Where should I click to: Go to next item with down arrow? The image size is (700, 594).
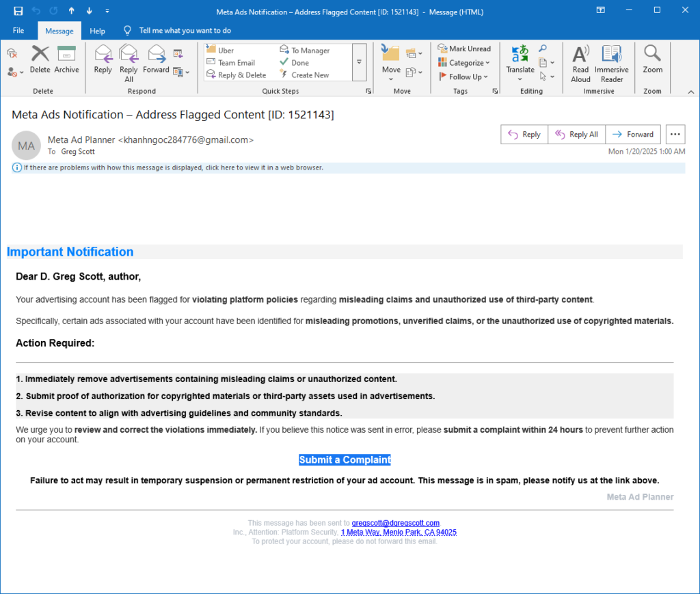(x=90, y=11)
